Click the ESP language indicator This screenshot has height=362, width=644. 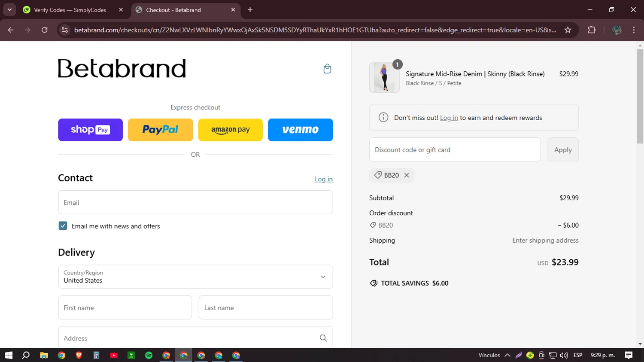(578, 355)
